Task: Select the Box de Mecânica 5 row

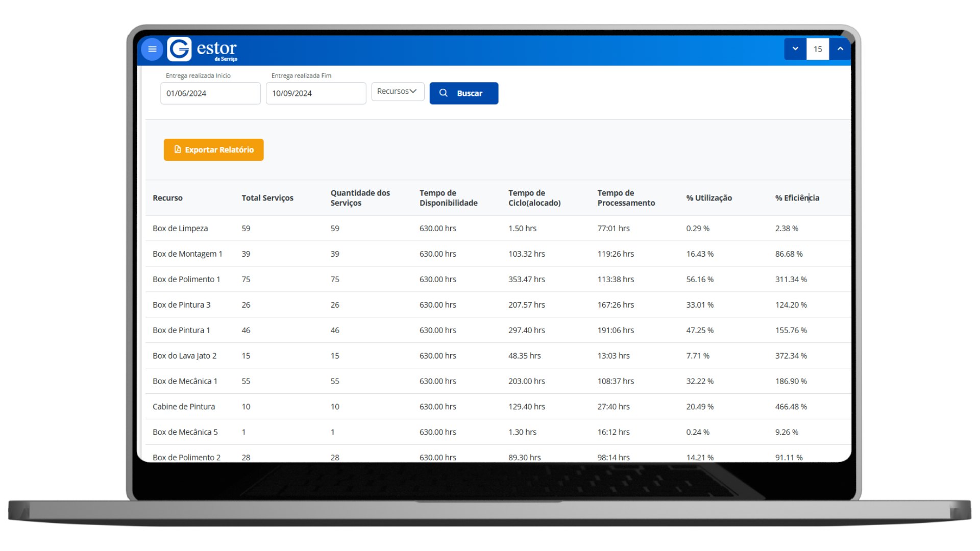Action: pyautogui.click(x=498, y=432)
